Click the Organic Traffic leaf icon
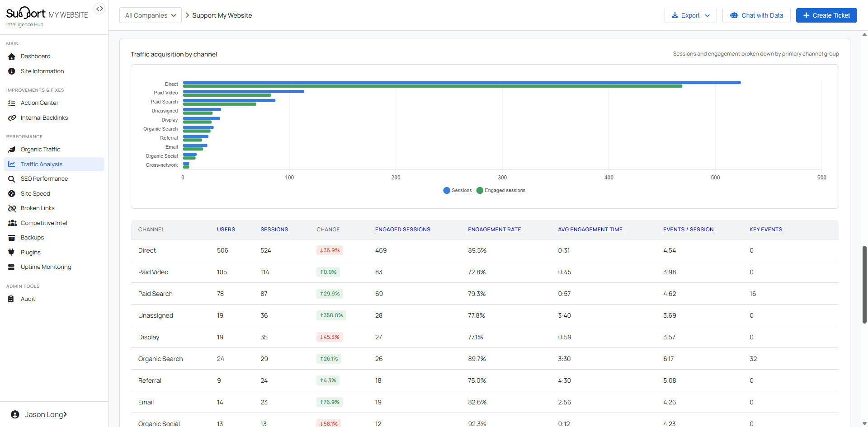 point(12,150)
